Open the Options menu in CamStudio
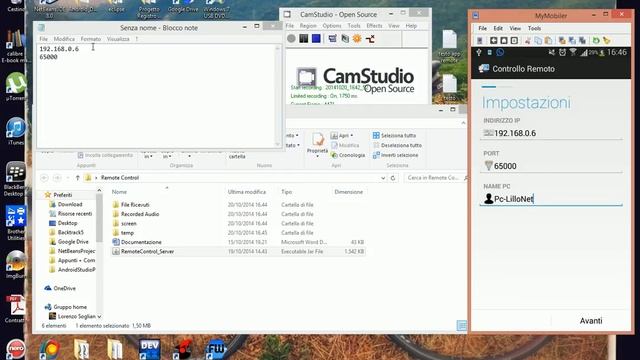 point(332,26)
